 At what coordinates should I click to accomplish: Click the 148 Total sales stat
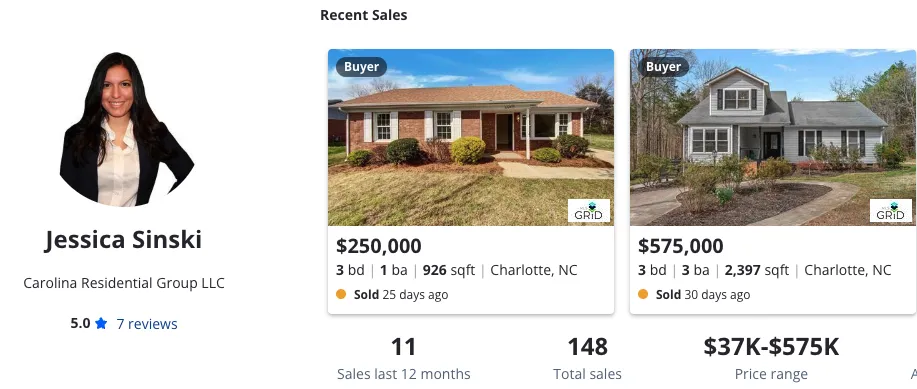tap(587, 358)
